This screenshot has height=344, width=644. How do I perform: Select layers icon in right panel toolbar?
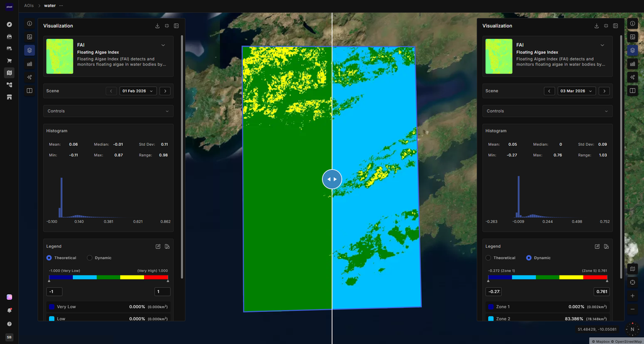pos(633,50)
